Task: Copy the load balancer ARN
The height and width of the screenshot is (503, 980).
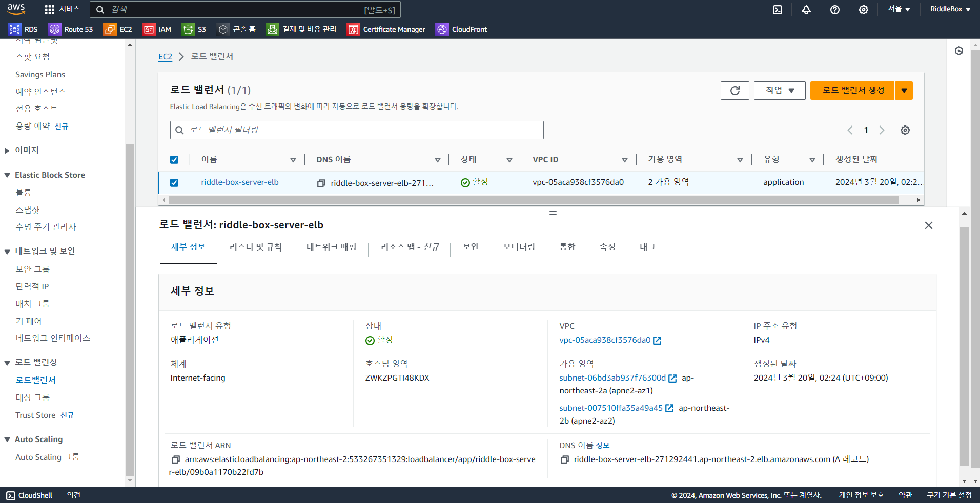Action: pos(175,459)
